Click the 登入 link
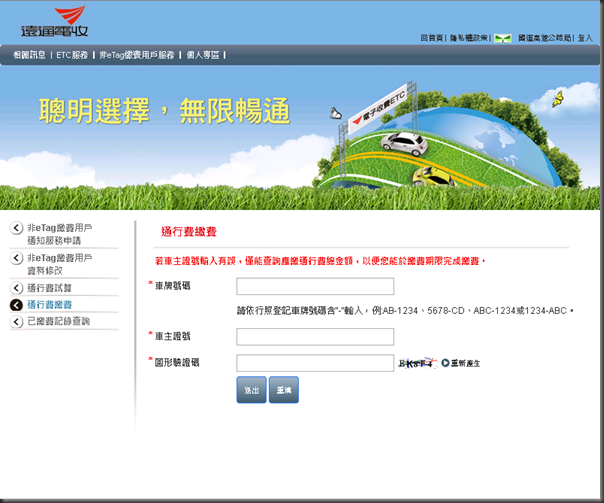604x503 pixels. tap(585, 38)
